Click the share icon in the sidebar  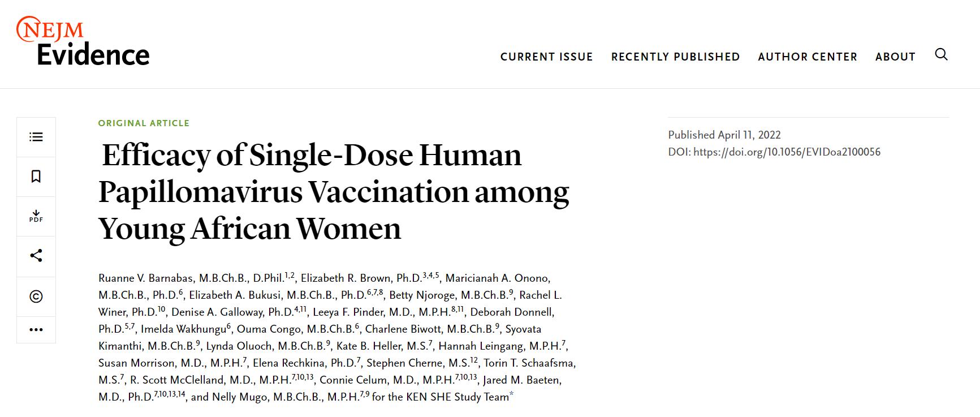[x=36, y=256]
